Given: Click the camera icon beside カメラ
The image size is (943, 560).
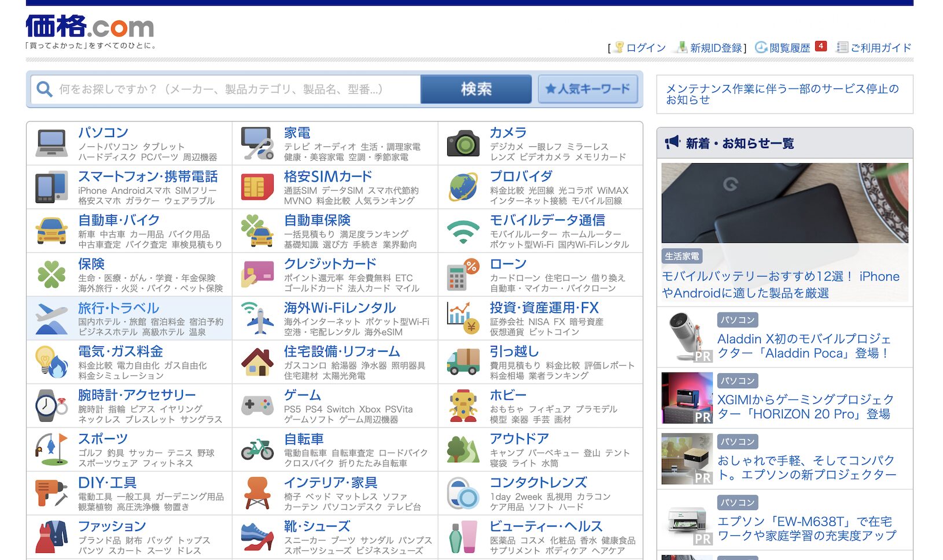Looking at the screenshot, I should [463, 143].
